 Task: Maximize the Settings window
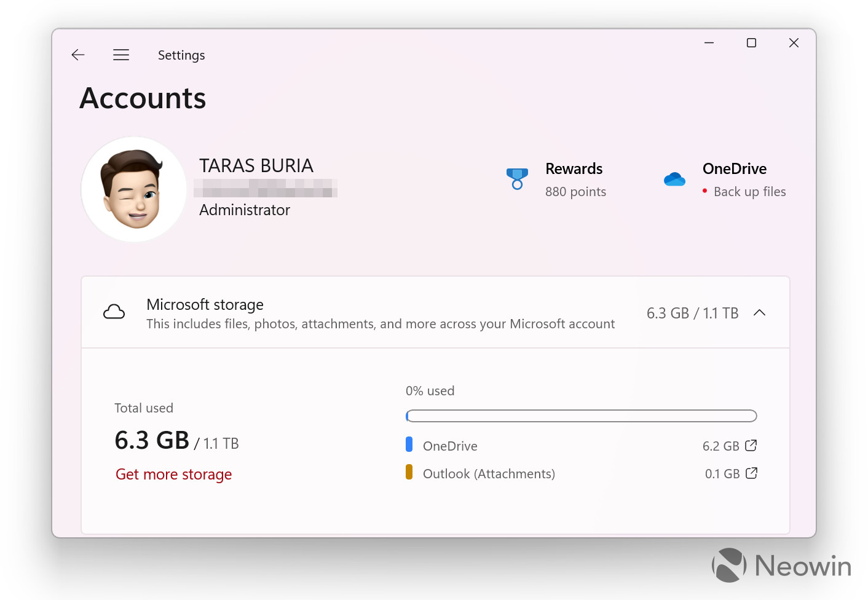pos(751,42)
